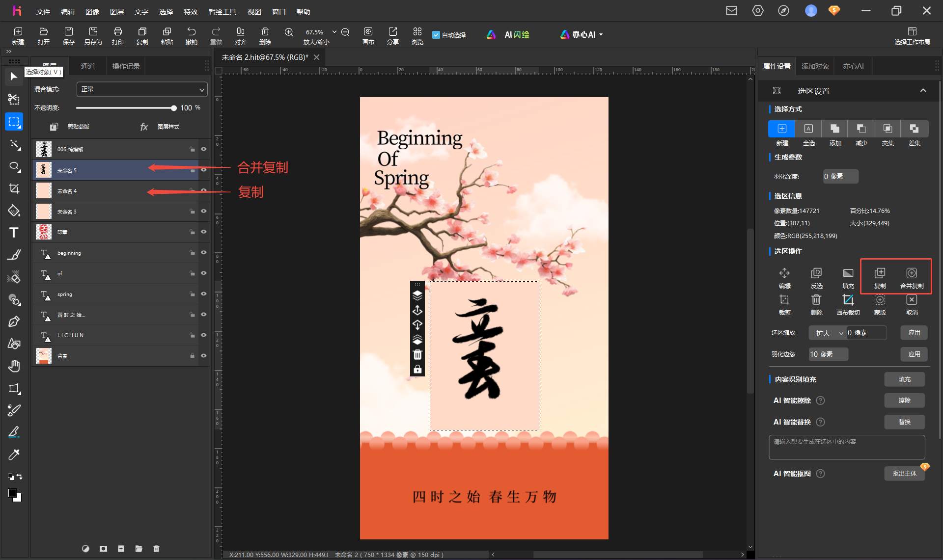
Task: Click the zoom in magnifier icon
Action: point(289,32)
